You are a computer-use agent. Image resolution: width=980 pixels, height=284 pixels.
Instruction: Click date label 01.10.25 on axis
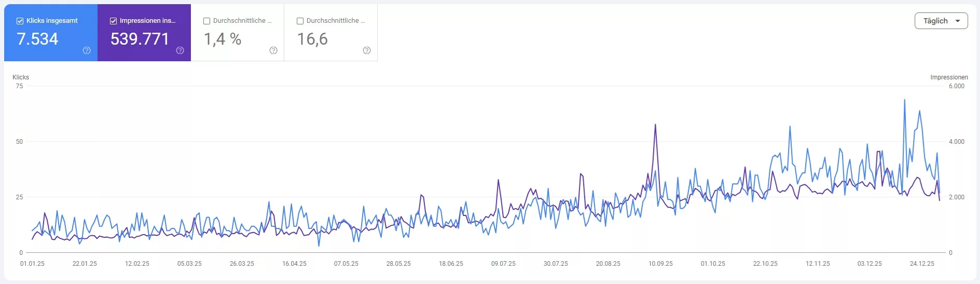713,264
